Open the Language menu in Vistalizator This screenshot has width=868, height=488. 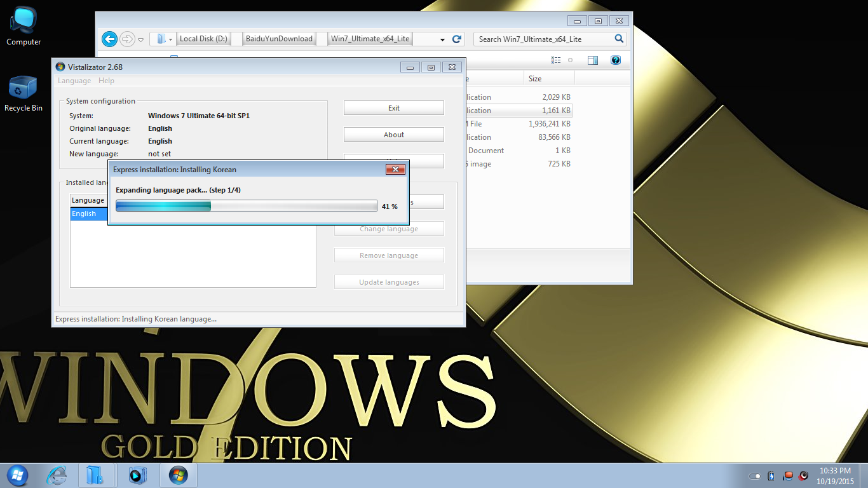pos(74,81)
